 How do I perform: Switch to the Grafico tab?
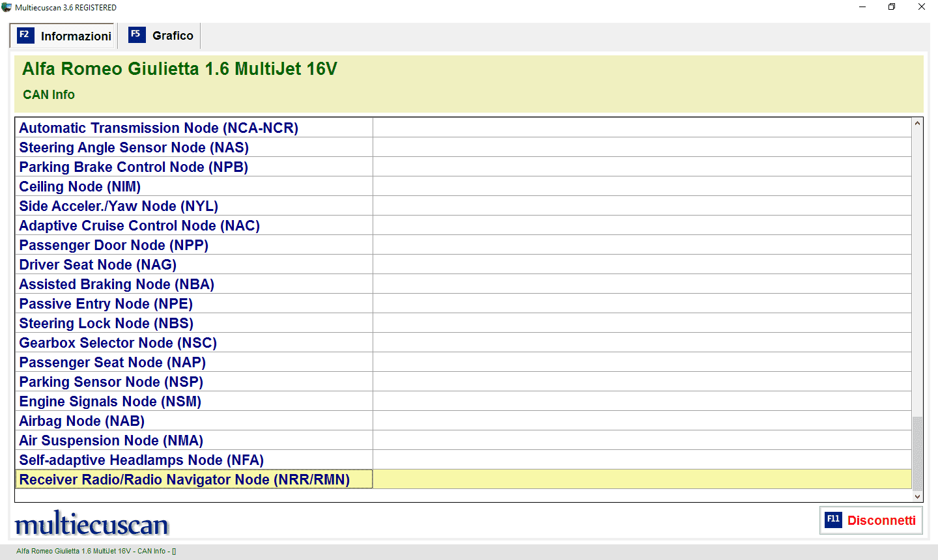[x=162, y=36]
